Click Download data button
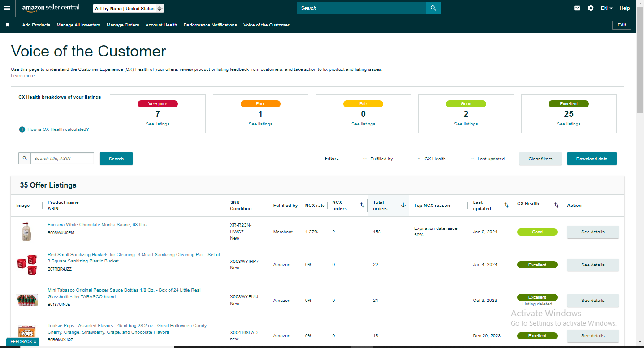Screen dimensions: 644x348 (x=592, y=159)
